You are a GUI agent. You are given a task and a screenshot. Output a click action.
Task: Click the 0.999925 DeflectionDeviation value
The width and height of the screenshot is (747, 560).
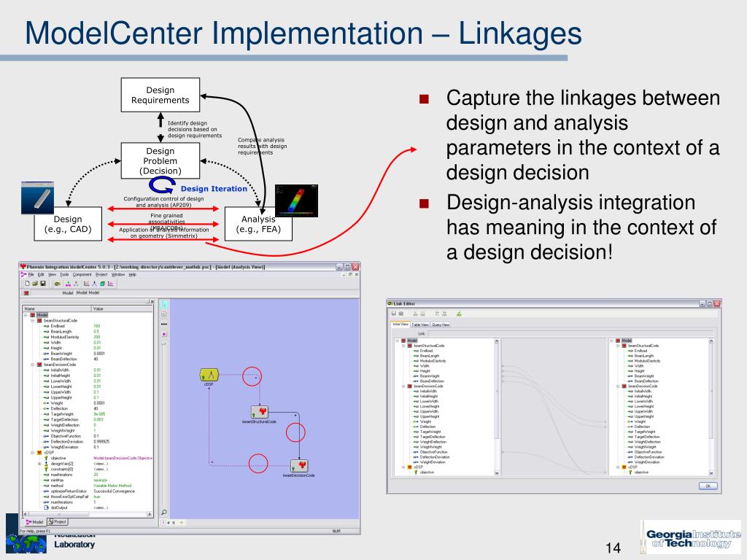click(x=101, y=441)
